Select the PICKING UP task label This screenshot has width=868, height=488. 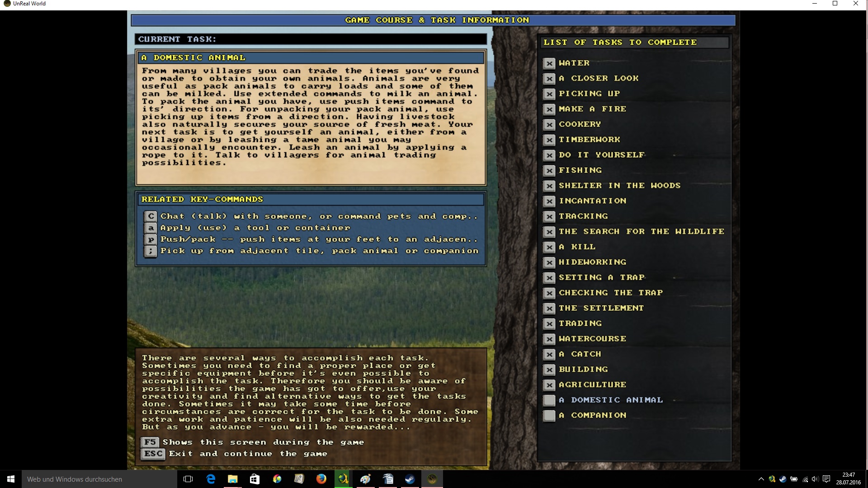point(589,94)
